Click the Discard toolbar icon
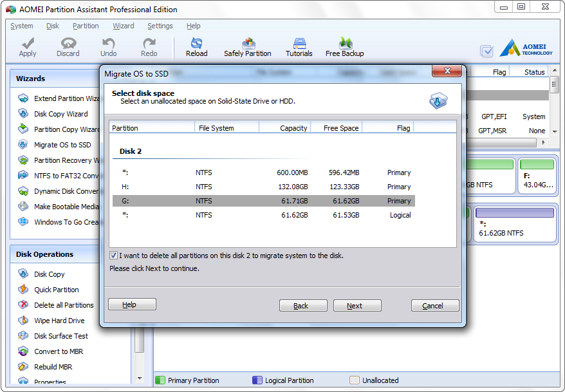 click(68, 43)
